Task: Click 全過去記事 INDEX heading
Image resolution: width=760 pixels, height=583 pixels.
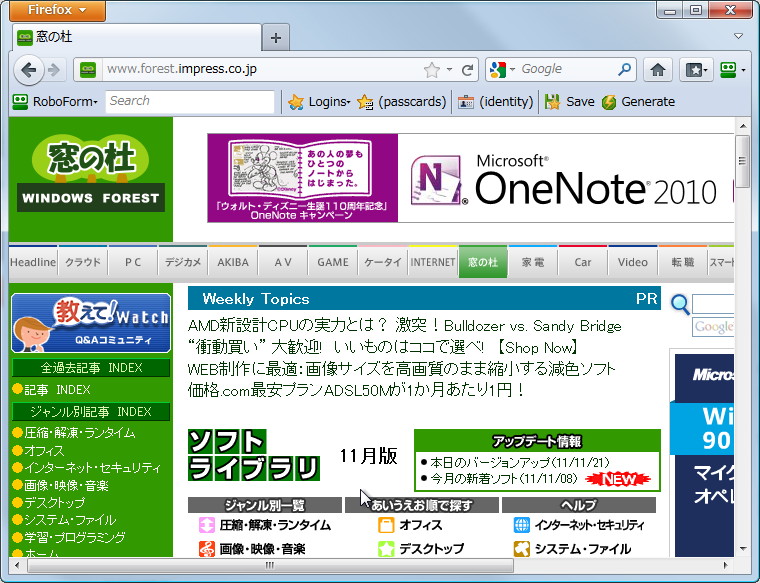Action: tap(91, 368)
